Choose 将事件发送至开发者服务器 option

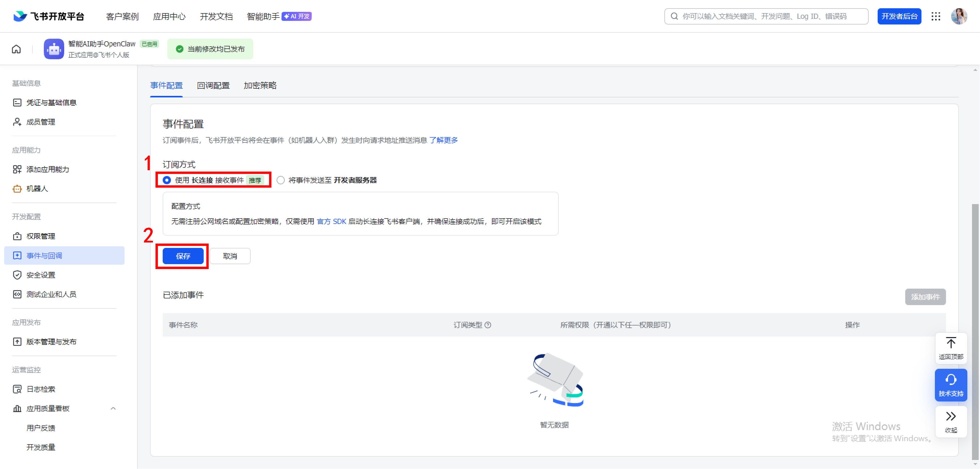click(x=280, y=180)
